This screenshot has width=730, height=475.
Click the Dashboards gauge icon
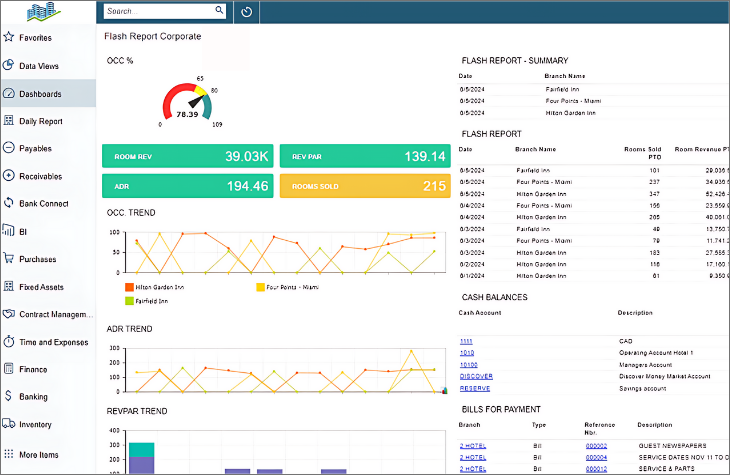8,93
